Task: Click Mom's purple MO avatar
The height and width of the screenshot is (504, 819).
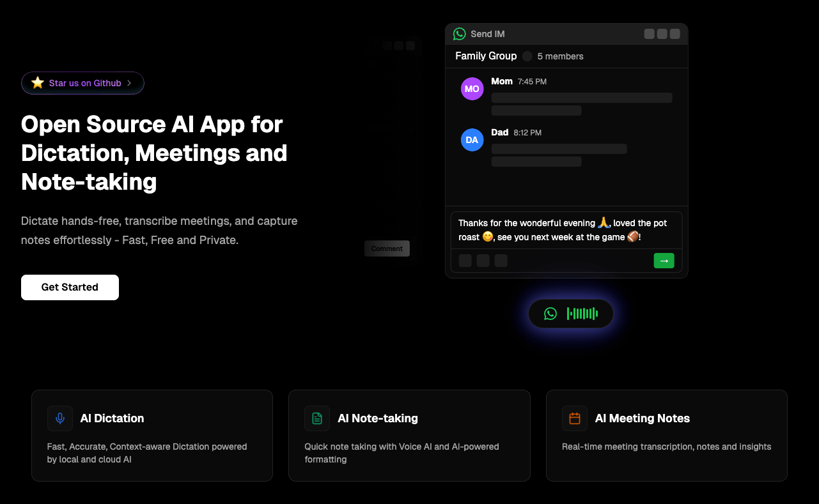Action: 472,89
